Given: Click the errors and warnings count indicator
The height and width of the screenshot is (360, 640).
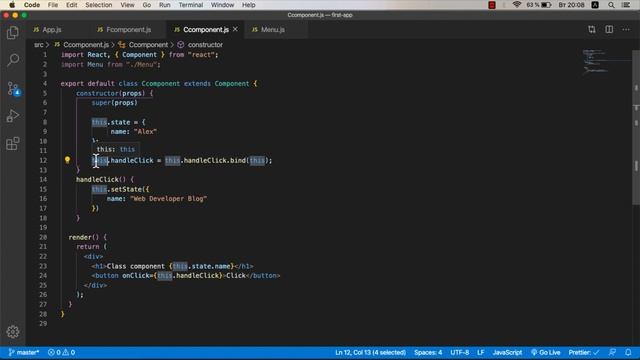Looking at the screenshot, I should 61,352.
